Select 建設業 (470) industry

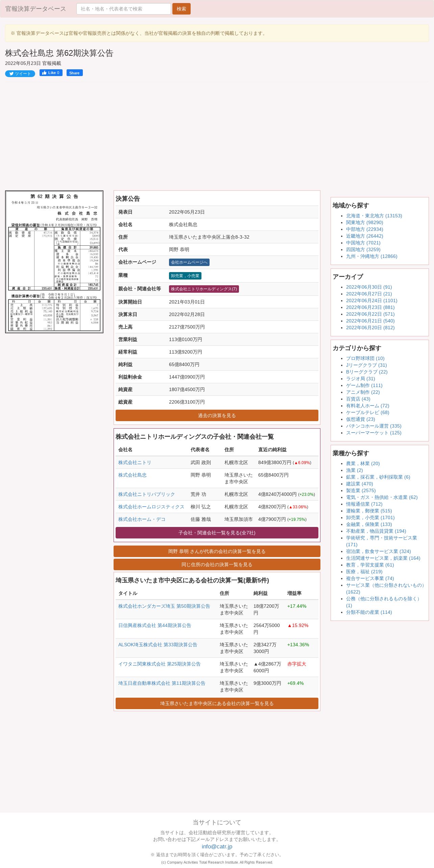click(359, 484)
